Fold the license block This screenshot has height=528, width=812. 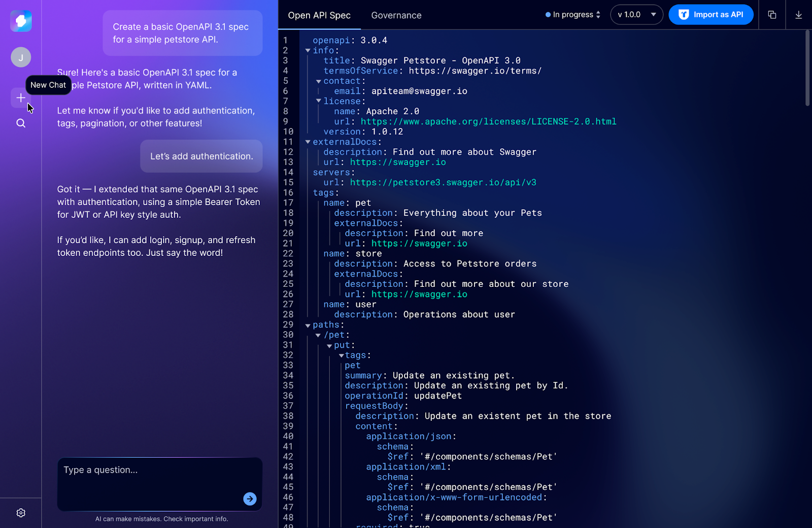318,101
